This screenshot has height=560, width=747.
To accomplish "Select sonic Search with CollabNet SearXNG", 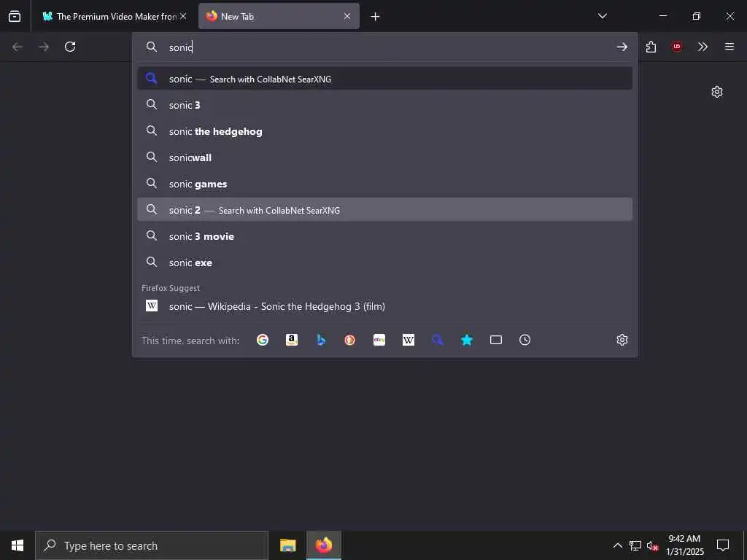I will (x=384, y=79).
